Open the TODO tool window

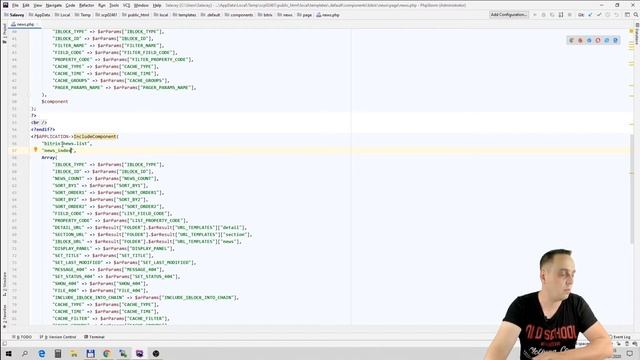[x=22, y=337]
